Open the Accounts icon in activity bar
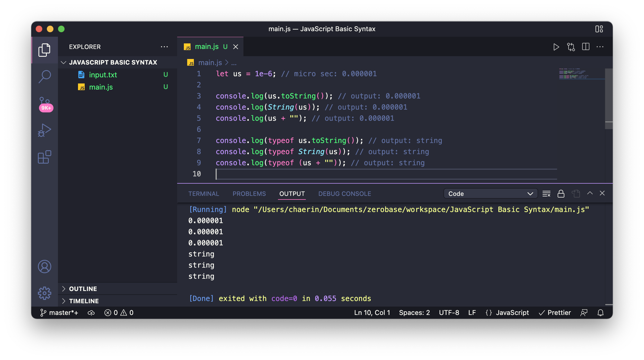Image resolution: width=644 pixels, height=360 pixels. (45, 267)
